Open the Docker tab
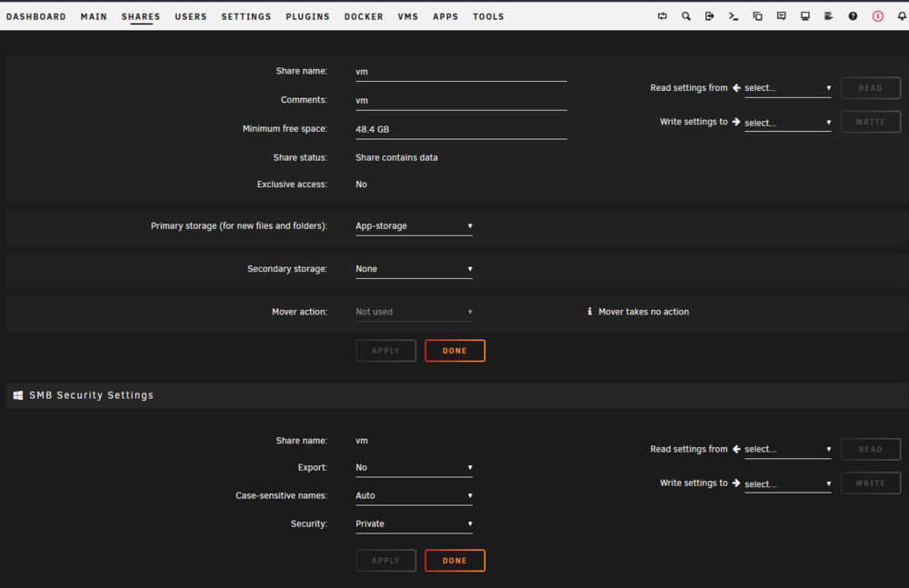 364,17
